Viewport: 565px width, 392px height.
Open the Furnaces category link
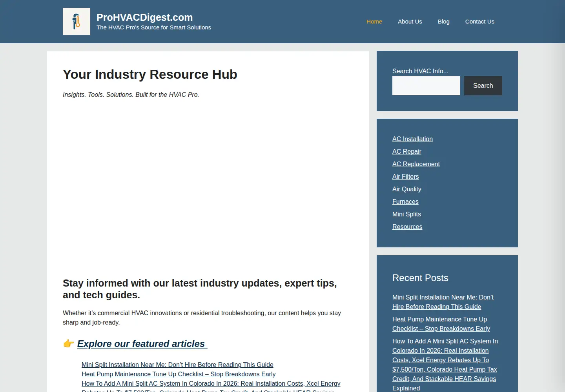pos(405,201)
